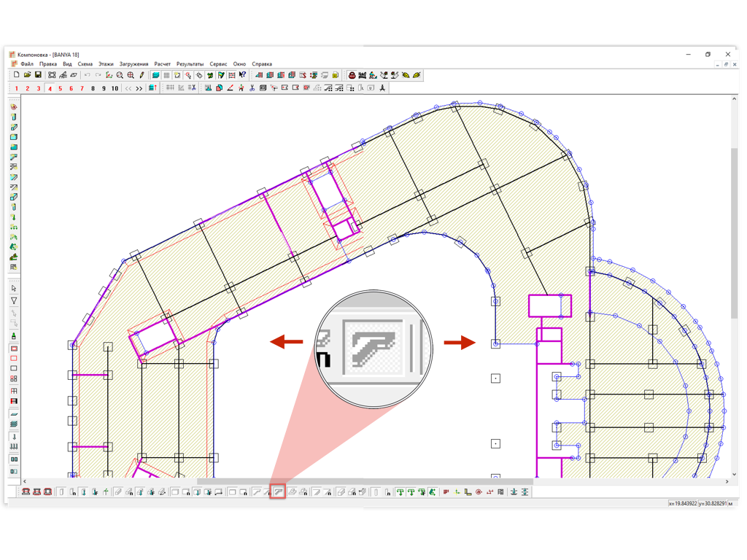Click the Open folder icon

click(27, 75)
